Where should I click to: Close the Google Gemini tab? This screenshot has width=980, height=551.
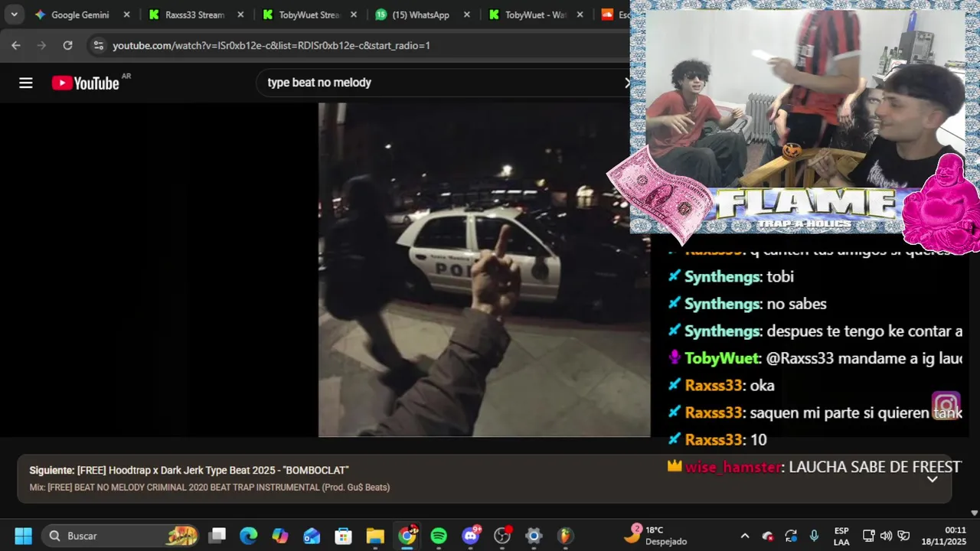[126, 15]
